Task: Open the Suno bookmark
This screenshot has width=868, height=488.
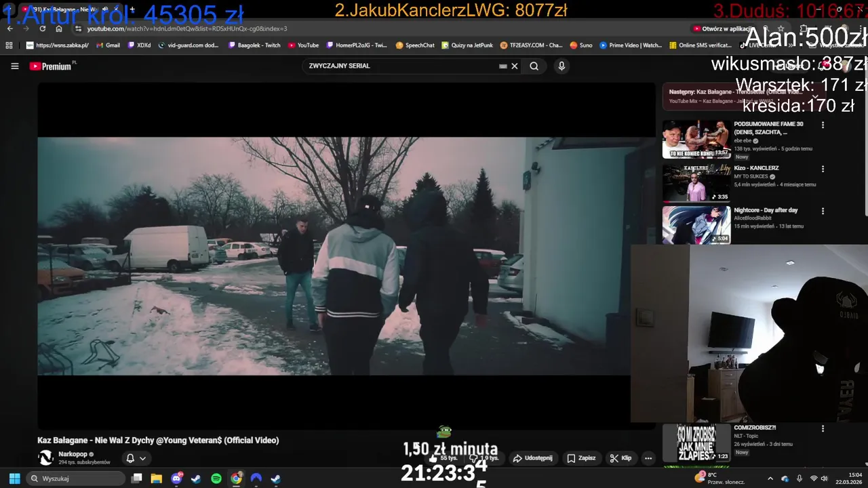Action: click(581, 45)
